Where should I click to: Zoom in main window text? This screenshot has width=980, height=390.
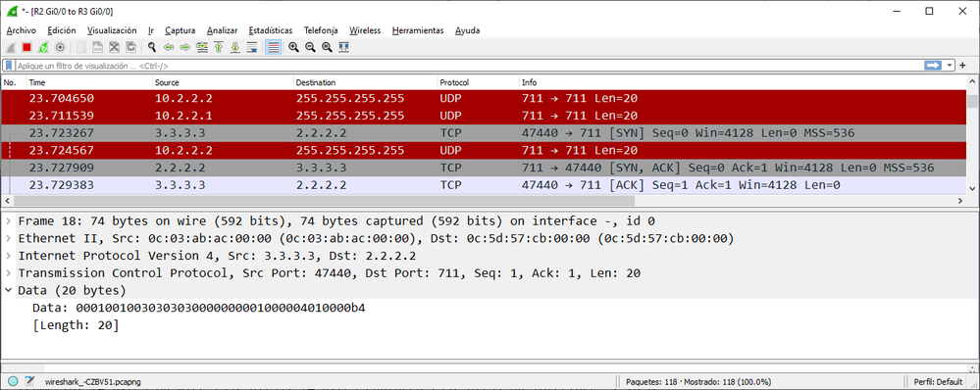tap(293, 47)
